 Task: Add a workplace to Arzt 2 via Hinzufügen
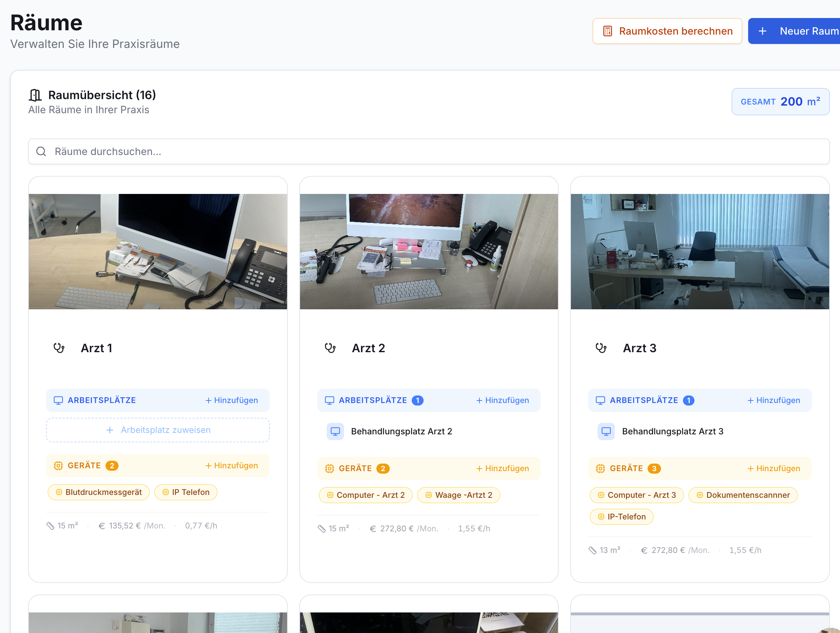pos(502,400)
